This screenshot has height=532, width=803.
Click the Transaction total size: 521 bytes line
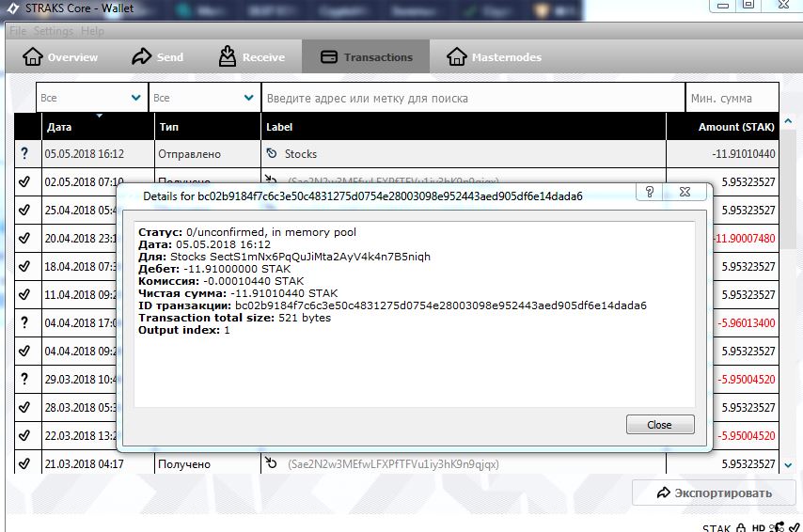coord(234,318)
